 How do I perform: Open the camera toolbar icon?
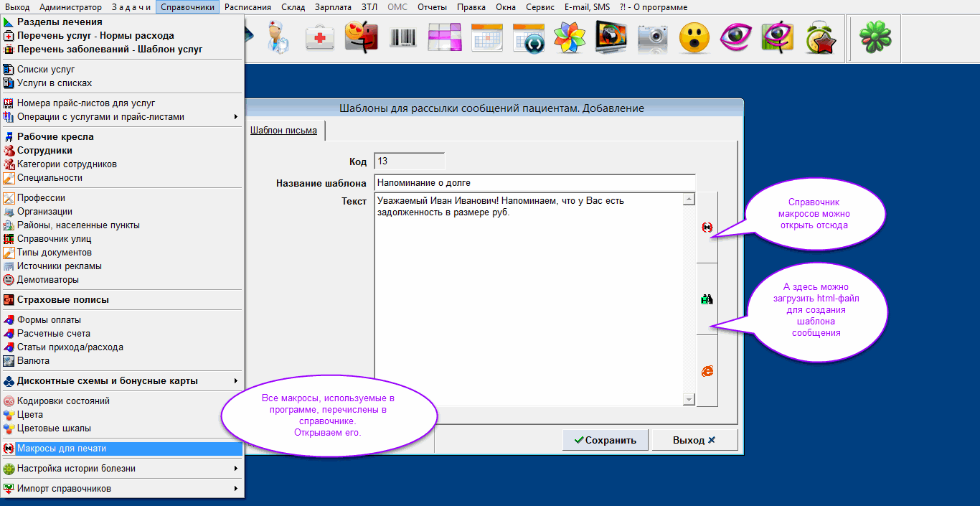click(x=653, y=36)
